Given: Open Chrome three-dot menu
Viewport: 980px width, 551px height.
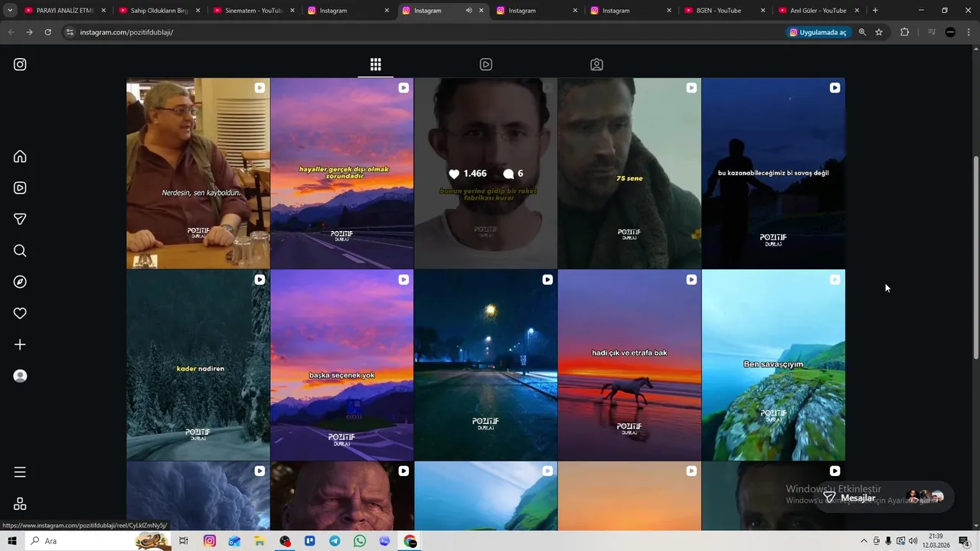Looking at the screenshot, I should click(969, 32).
